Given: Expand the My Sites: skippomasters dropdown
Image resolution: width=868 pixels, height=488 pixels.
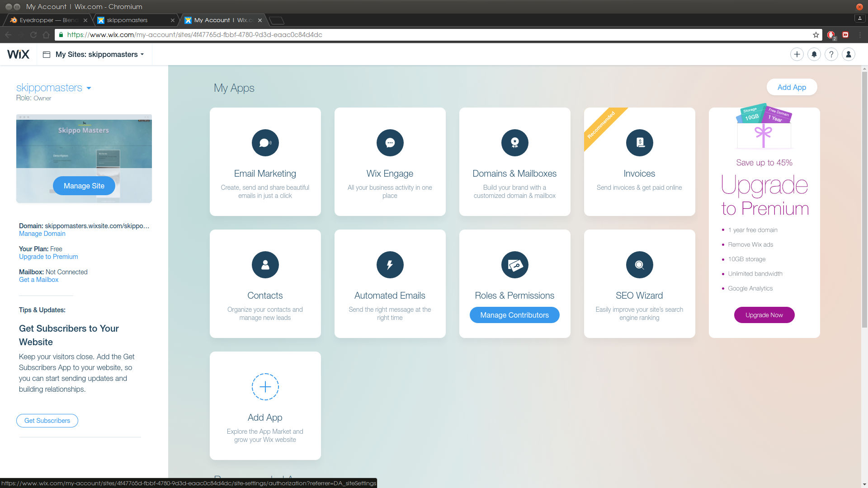Looking at the screenshot, I should point(100,54).
